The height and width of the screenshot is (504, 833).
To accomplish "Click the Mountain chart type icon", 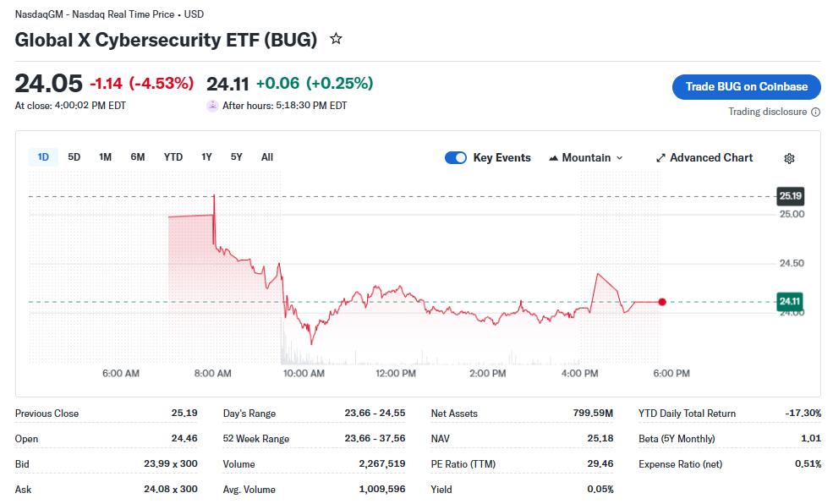I will (x=554, y=158).
